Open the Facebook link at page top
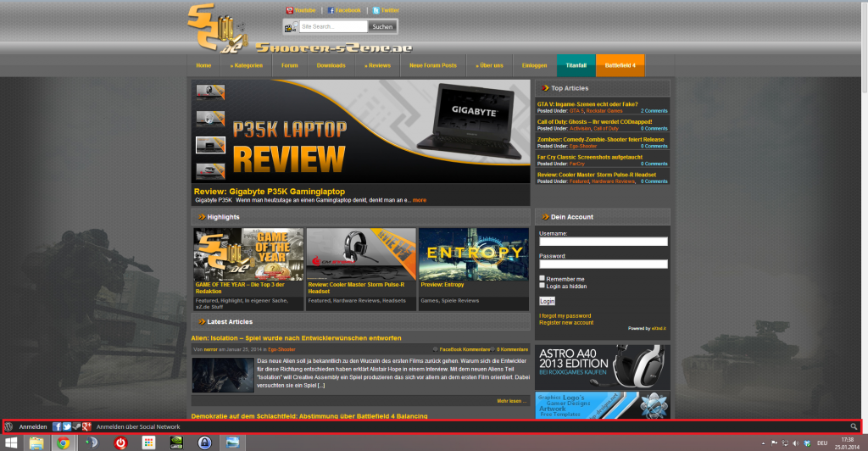The height and width of the screenshot is (451, 868). (x=344, y=10)
